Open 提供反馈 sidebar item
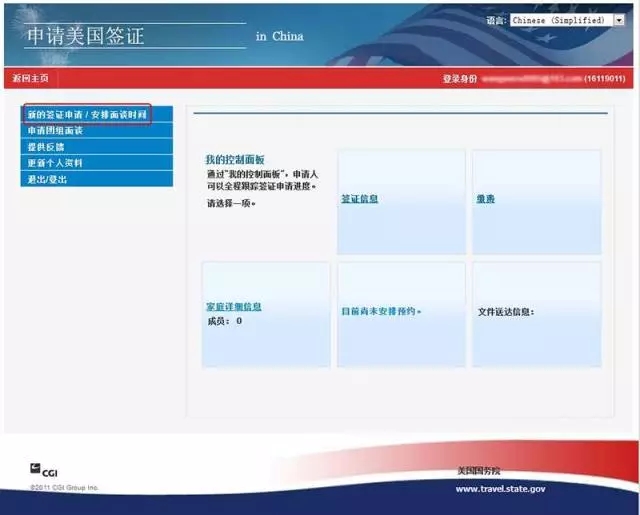Screen dimensions: 640x515 click(x=97, y=147)
